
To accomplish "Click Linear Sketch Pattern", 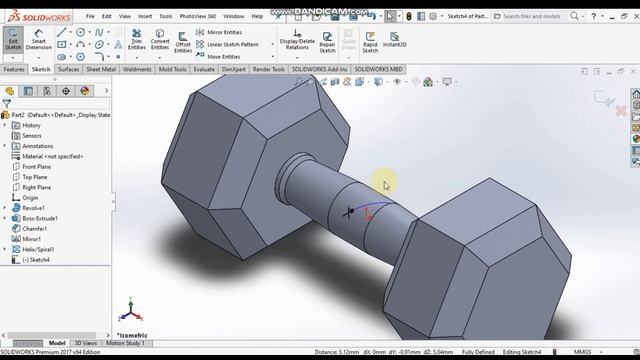I will tap(227, 44).
